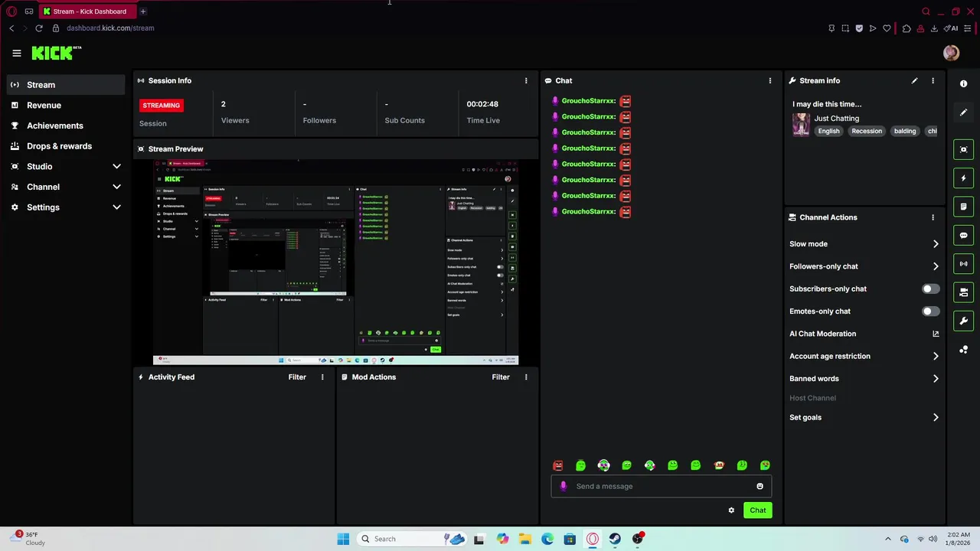Insert the red angry face emote
Viewport: 980px width, 551px height.
click(558, 465)
